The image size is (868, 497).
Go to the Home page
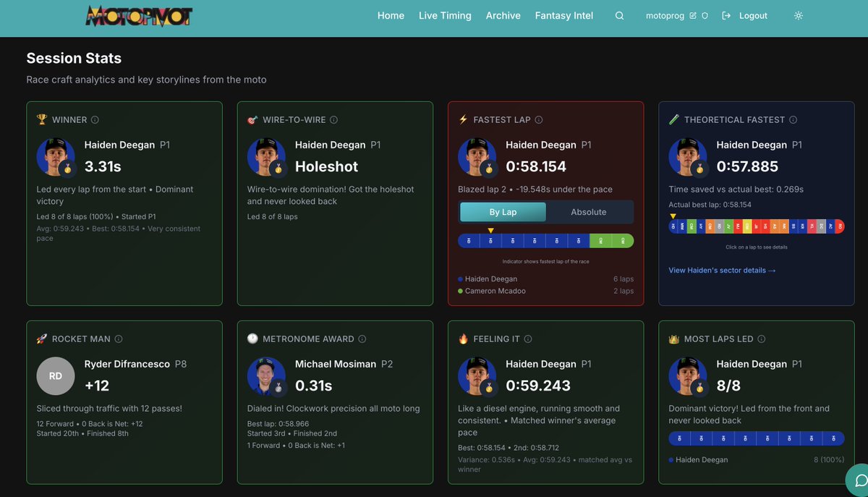coord(391,16)
